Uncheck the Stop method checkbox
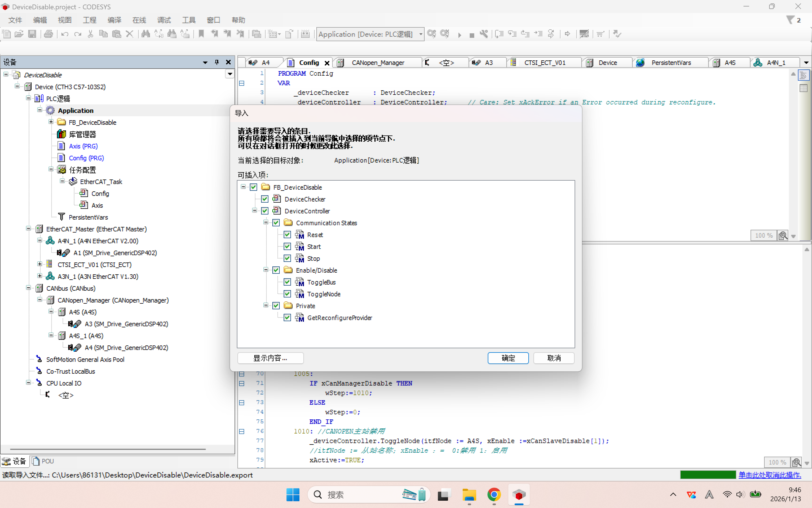 288,258
